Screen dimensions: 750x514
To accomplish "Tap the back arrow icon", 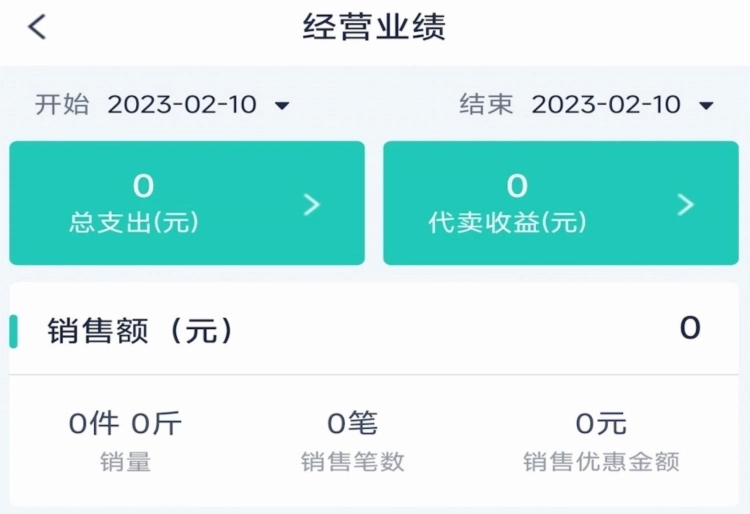I will pos(37,27).
